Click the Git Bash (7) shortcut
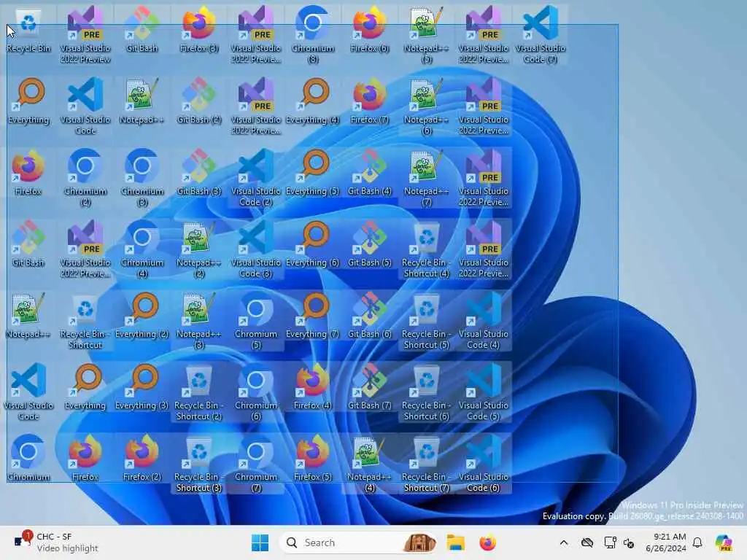 click(x=370, y=387)
